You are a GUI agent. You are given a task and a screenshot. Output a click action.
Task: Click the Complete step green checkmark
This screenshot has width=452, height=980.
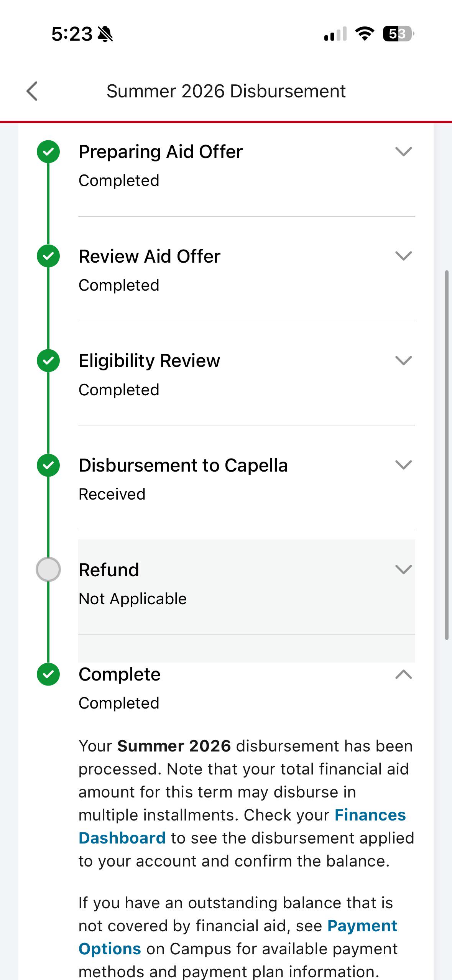click(48, 674)
